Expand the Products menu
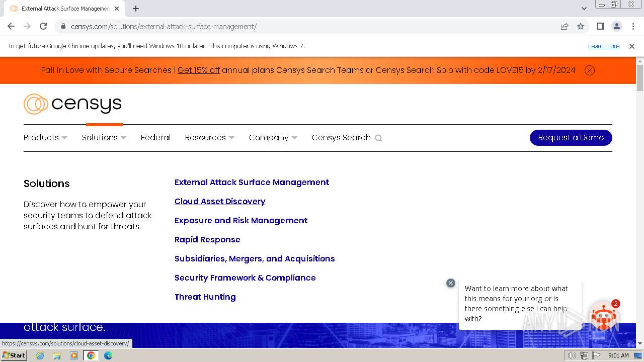The image size is (644, 362). [45, 137]
